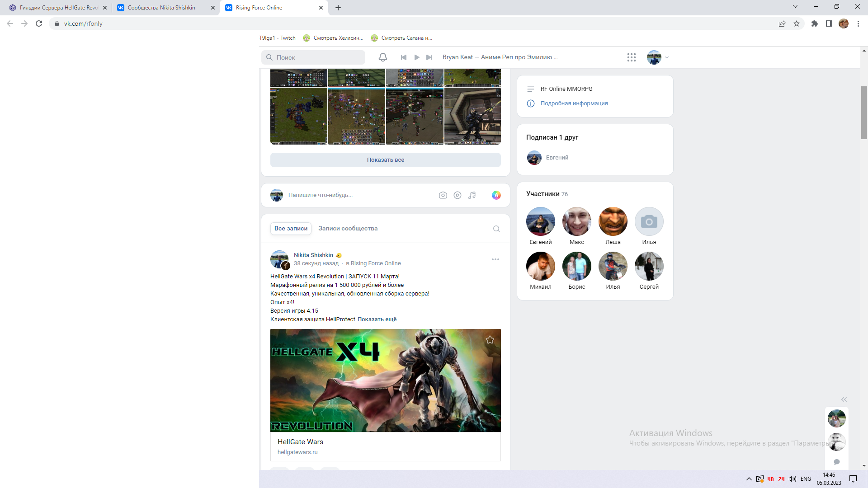Click the info circle icon beside Подробная информация
The image size is (868, 488).
click(531, 103)
